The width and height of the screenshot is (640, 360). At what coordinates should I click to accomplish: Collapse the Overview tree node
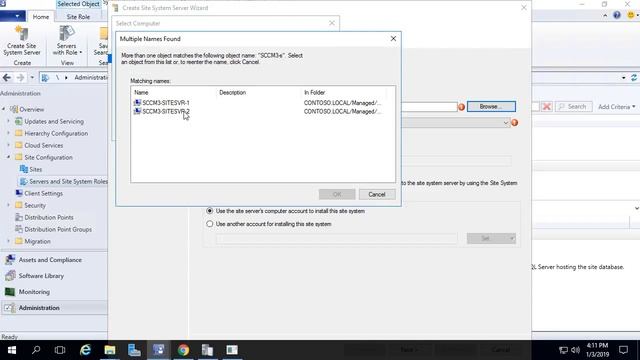(4, 109)
